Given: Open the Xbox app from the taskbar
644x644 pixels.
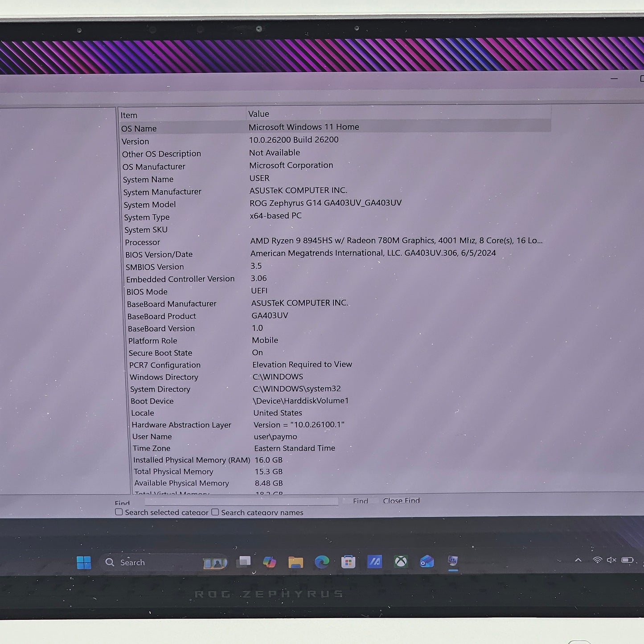Looking at the screenshot, I should point(401,562).
